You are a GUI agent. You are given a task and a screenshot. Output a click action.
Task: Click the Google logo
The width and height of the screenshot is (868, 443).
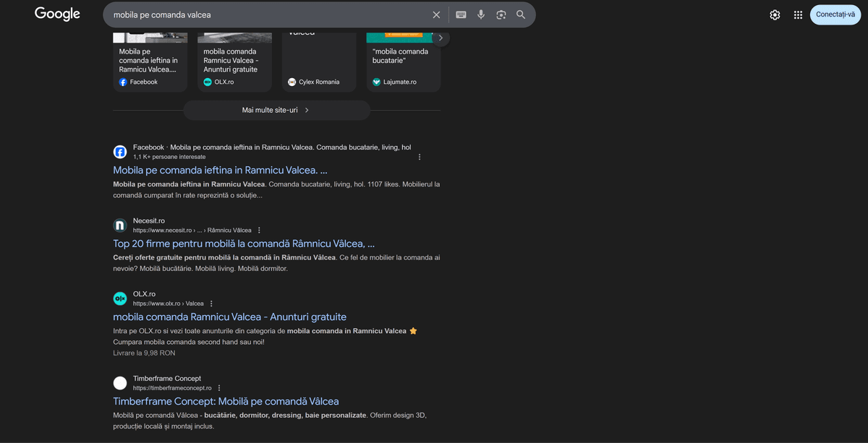coord(57,14)
